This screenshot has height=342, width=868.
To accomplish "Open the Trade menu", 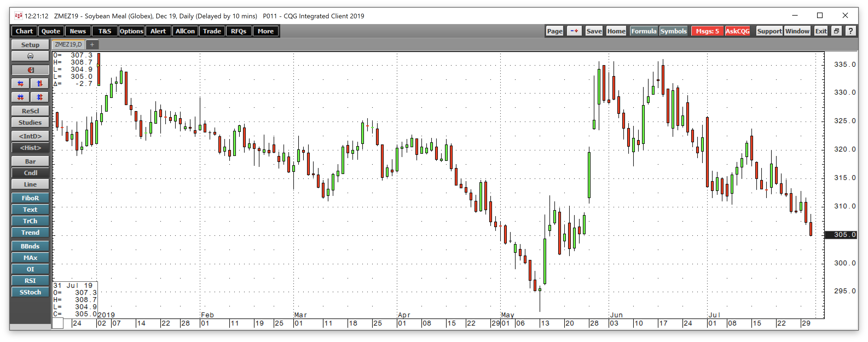I will pyautogui.click(x=212, y=31).
